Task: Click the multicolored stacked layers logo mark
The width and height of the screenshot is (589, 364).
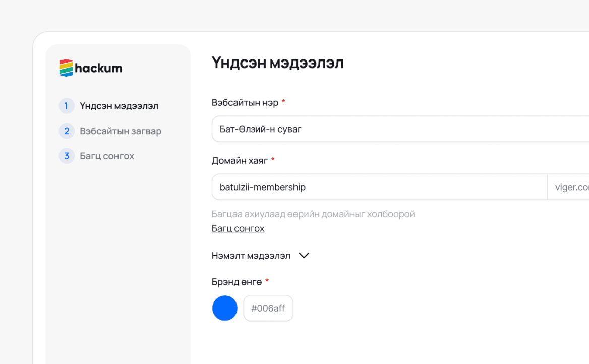Action: 66,68
